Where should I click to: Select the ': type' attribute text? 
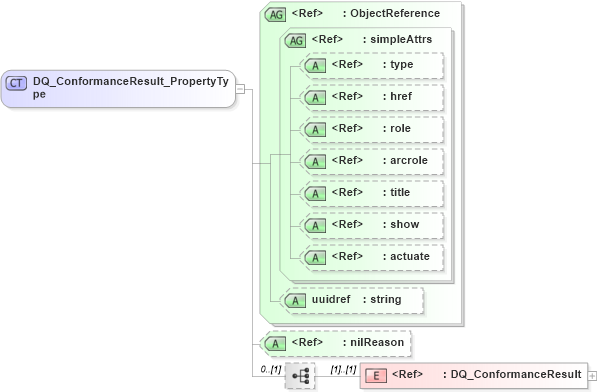(x=398, y=65)
